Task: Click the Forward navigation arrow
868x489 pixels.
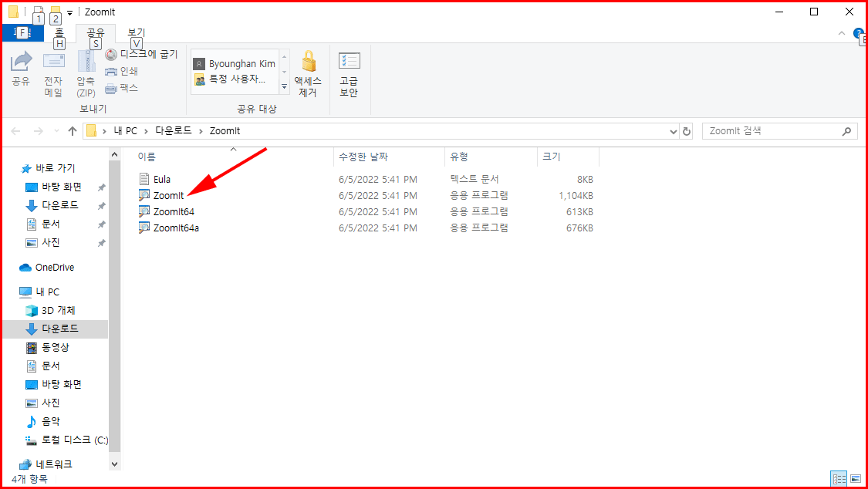Action: pyautogui.click(x=39, y=131)
